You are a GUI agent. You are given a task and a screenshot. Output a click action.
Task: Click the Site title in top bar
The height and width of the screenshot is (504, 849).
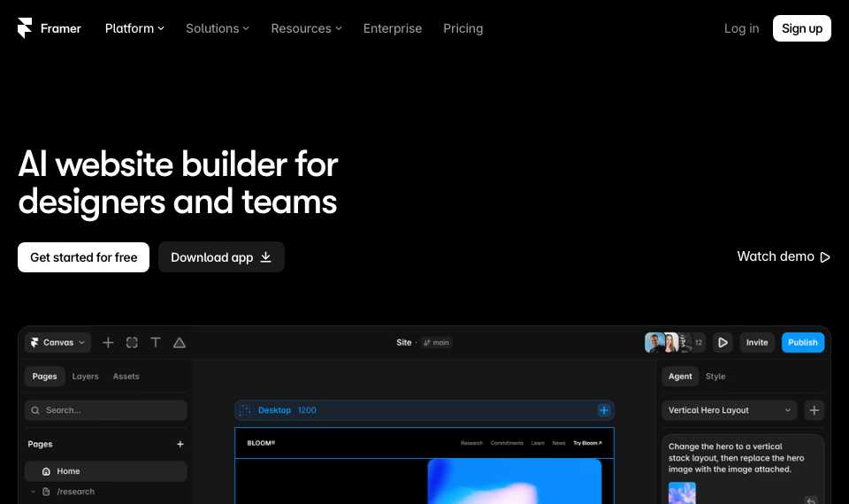404,342
